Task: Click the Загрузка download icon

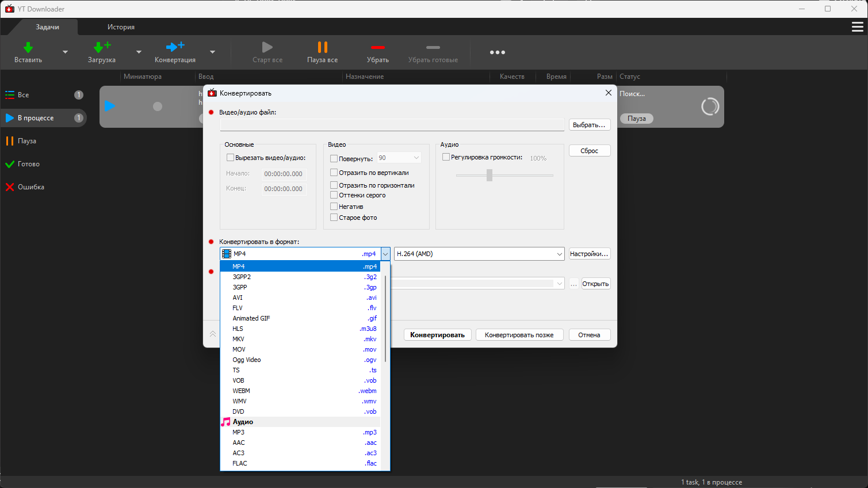Action: [x=101, y=48]
